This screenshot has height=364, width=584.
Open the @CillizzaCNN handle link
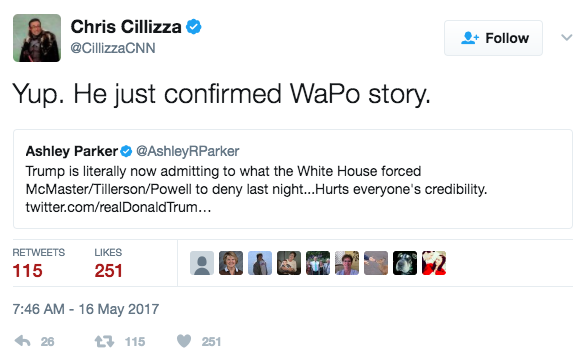tap(113, 48)
